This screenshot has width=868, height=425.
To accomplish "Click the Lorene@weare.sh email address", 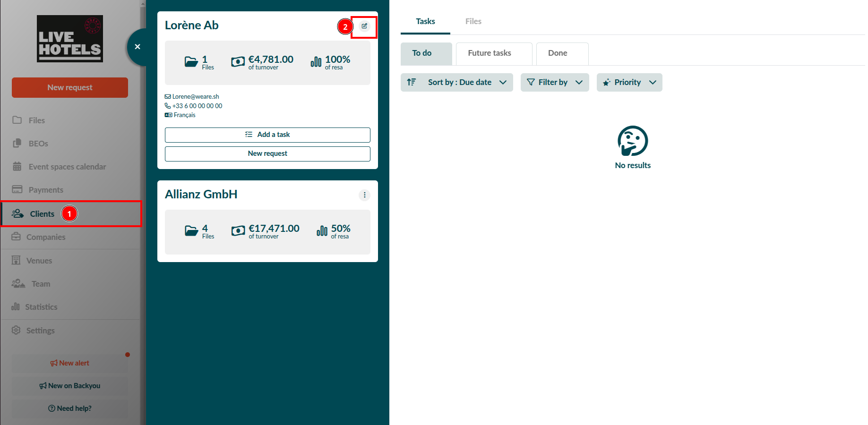I will click(x=195, y=97).
